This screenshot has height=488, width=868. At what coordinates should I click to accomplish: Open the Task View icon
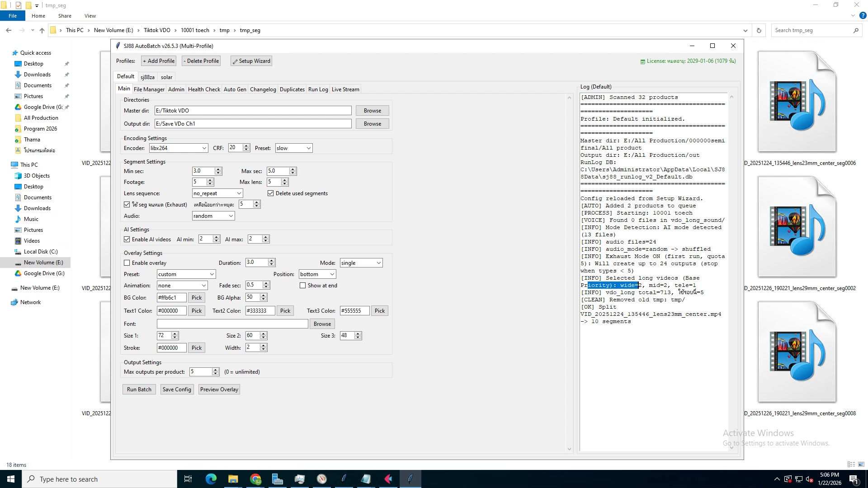[188, 479]
